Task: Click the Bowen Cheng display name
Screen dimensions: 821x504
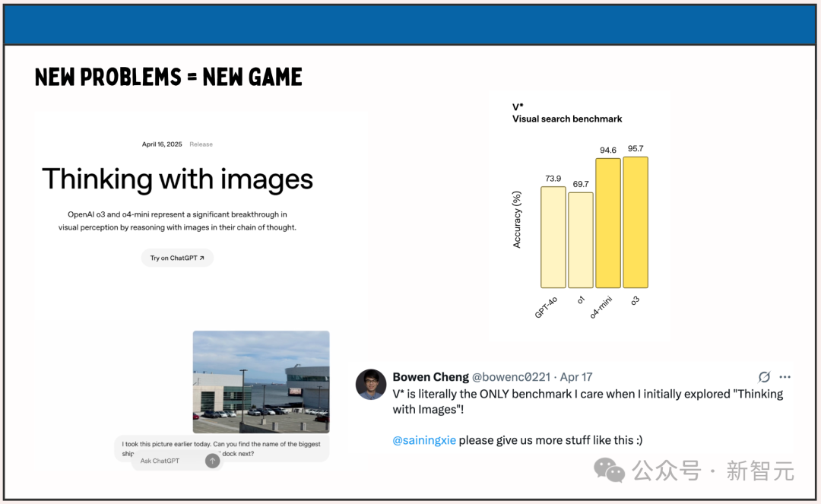Action: click(x=430, y=377)
